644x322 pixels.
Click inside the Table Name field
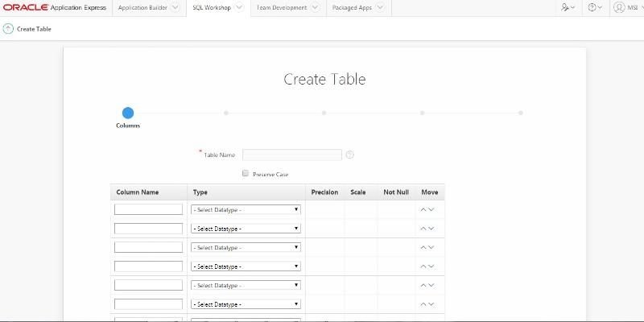pyautogui.click(x=292, y=155)
